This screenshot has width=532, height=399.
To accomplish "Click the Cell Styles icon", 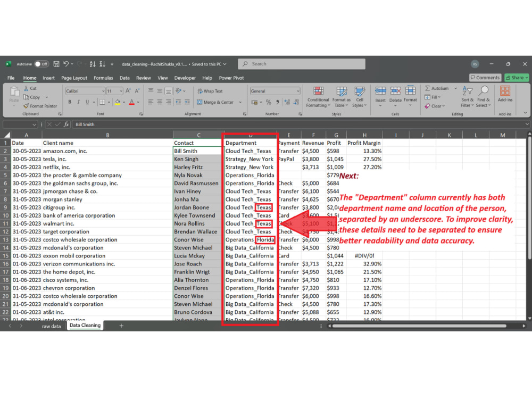I will click(x=359, y=91).
